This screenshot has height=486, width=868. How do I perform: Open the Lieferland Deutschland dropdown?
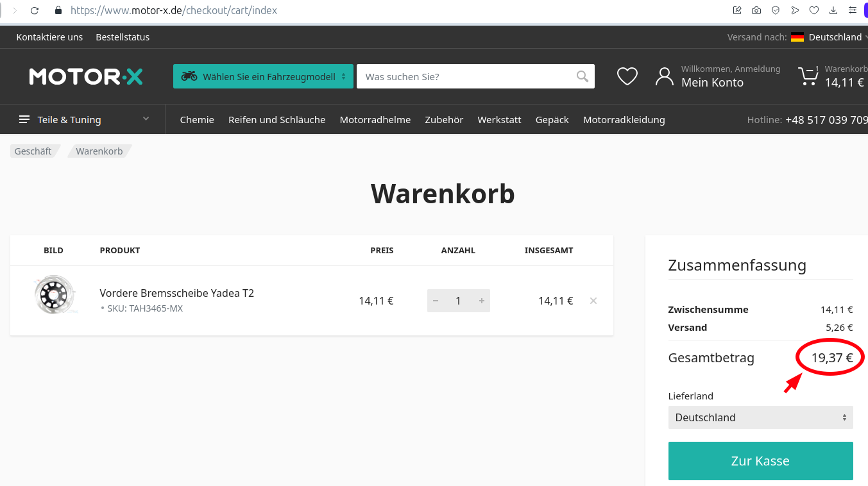tap(760, 417)
